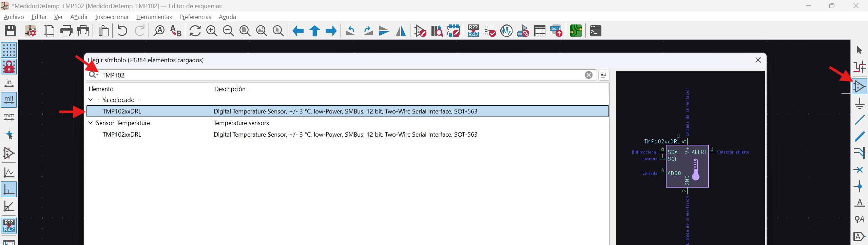Screen dimensions: 868x245
Task: Open the Añadir menu
Action: [79, 17]
